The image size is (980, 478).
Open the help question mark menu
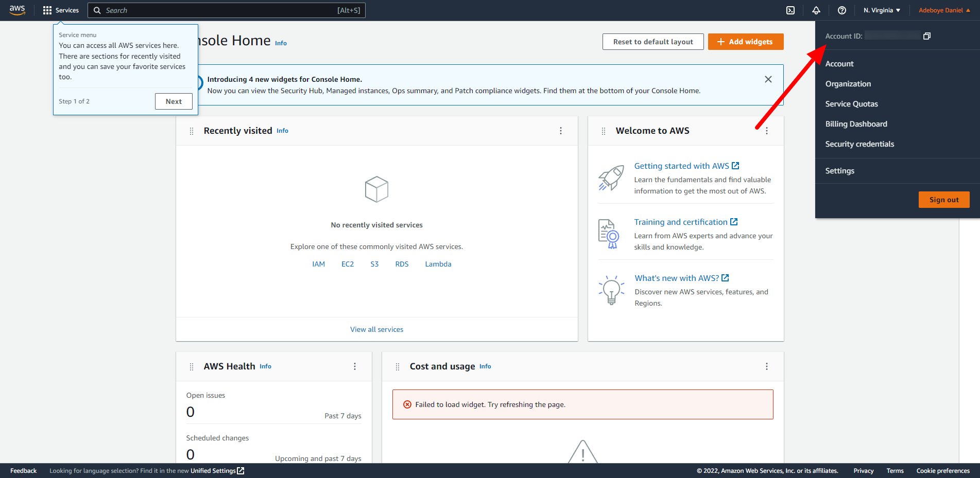pos(842,10)
